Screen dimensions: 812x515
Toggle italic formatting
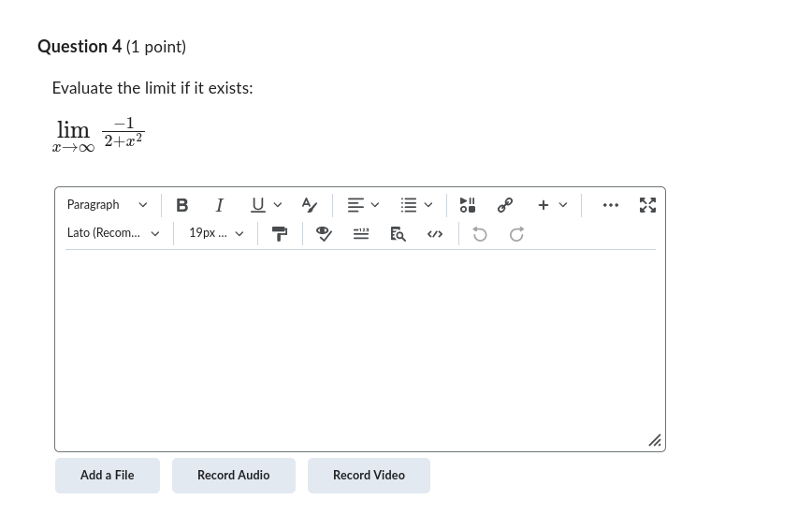tap(219, 205)
